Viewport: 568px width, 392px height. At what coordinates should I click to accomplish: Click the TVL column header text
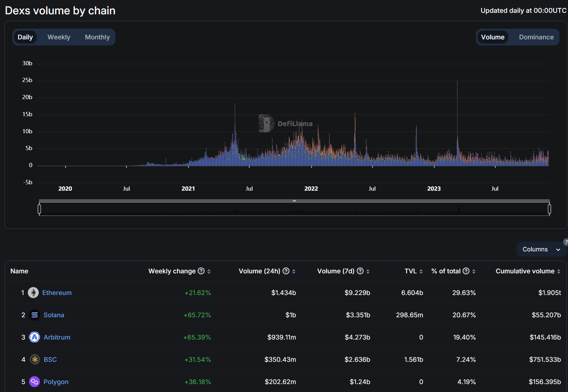(x=411, y=271)
